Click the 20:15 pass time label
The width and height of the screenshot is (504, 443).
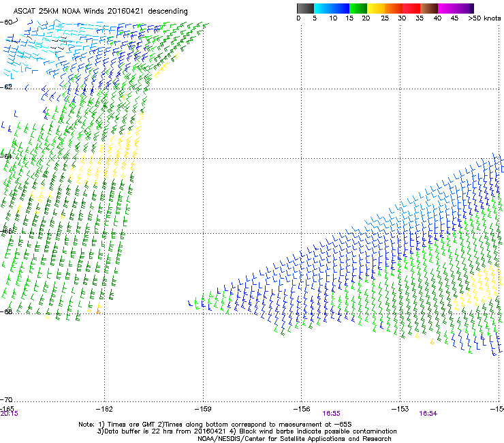[9, 414]
